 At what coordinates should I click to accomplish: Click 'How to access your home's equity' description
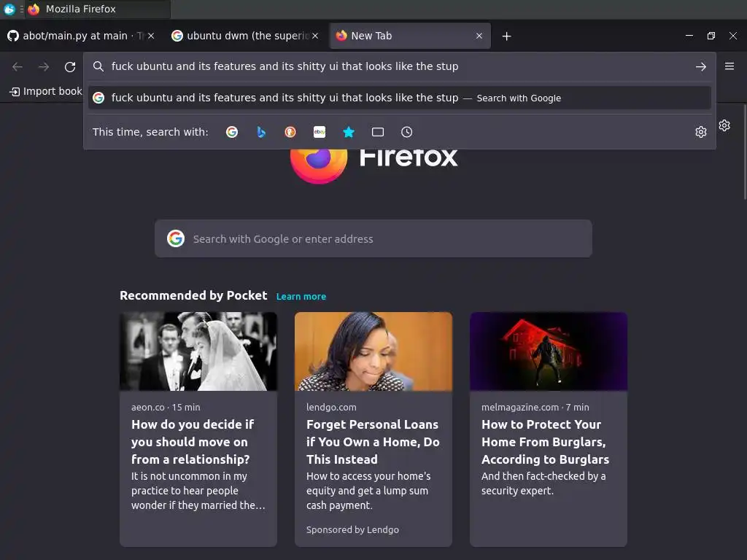[x=368, y=491]
